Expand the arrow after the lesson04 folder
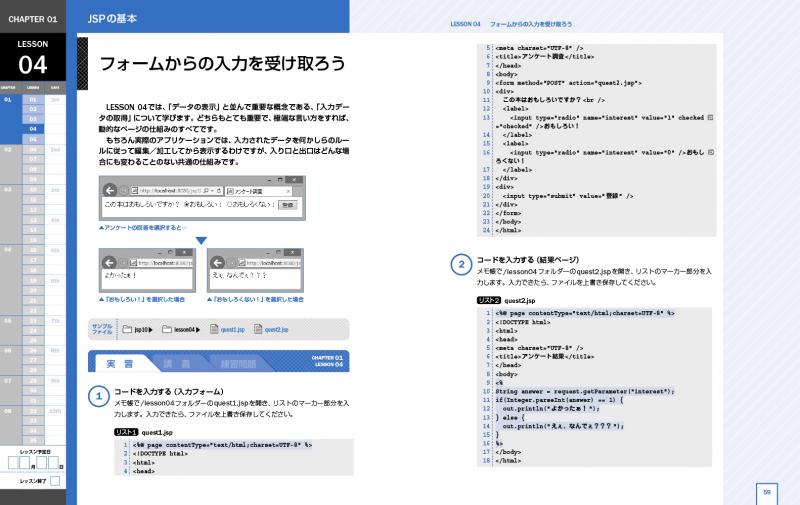This screenshot has width=800, height=505. tap(198, 330)
